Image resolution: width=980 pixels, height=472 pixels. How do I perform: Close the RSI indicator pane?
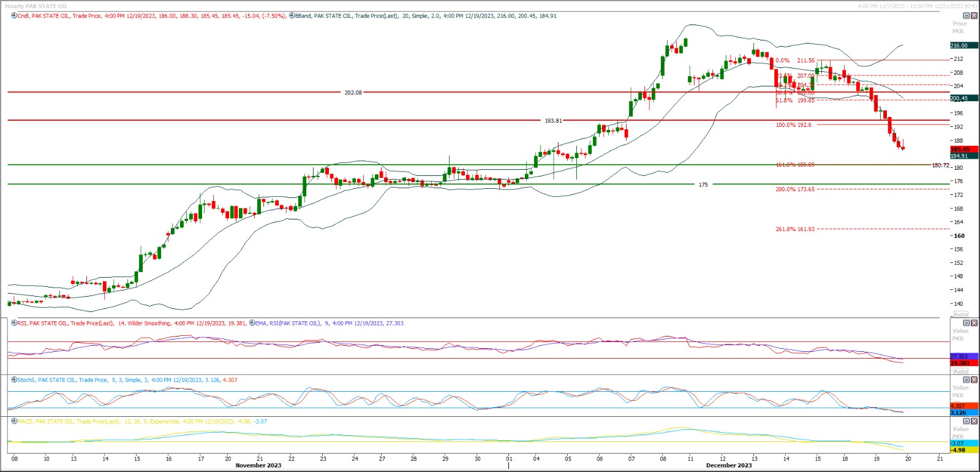pyautogui.click(x=974, y=323)
